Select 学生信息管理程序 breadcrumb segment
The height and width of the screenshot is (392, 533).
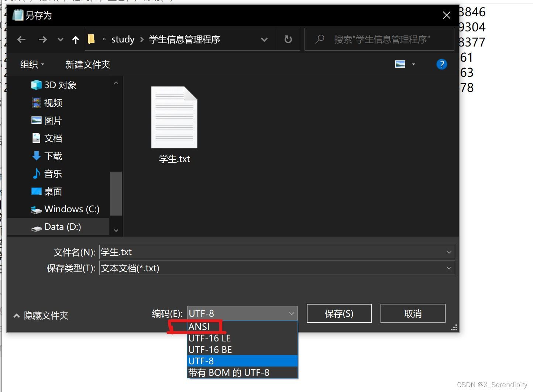[x=185, y=39]
